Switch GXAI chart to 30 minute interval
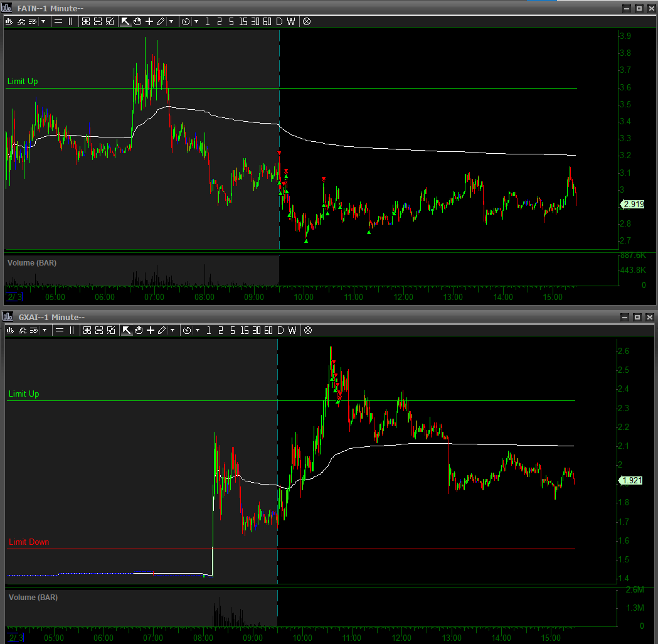Image resolution: width=658 pixels, height=644 pixels. pyautogui.click(x=257, y=330)
